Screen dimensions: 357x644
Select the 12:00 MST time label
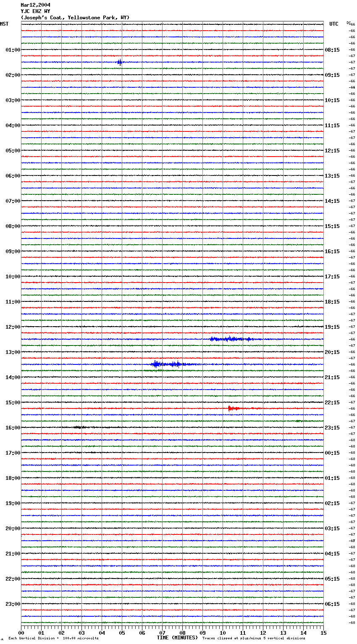click(13, 327)
